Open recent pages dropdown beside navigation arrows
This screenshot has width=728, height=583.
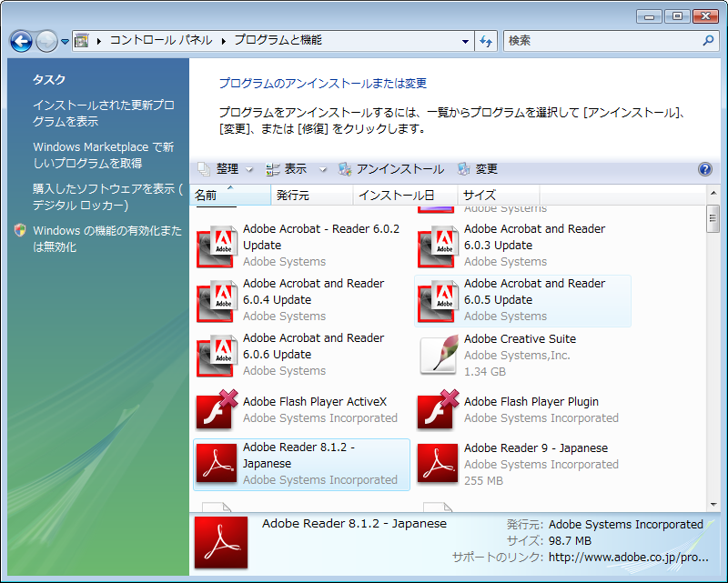pos(65,41)
